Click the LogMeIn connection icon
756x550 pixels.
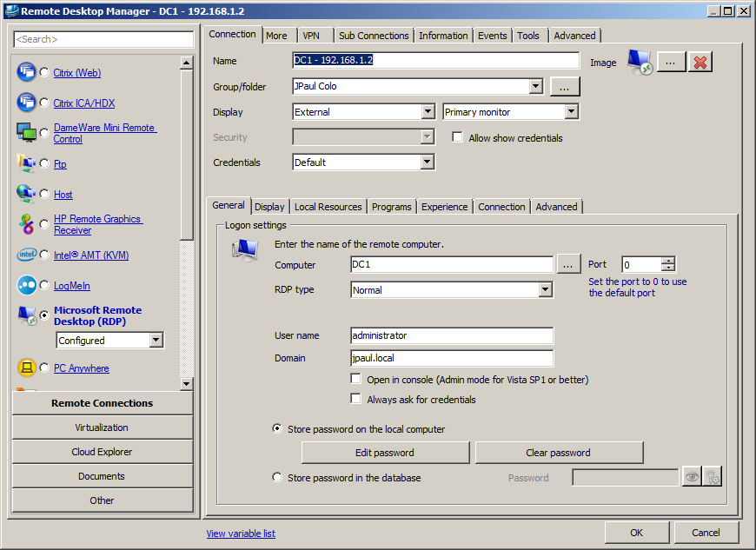26,285
